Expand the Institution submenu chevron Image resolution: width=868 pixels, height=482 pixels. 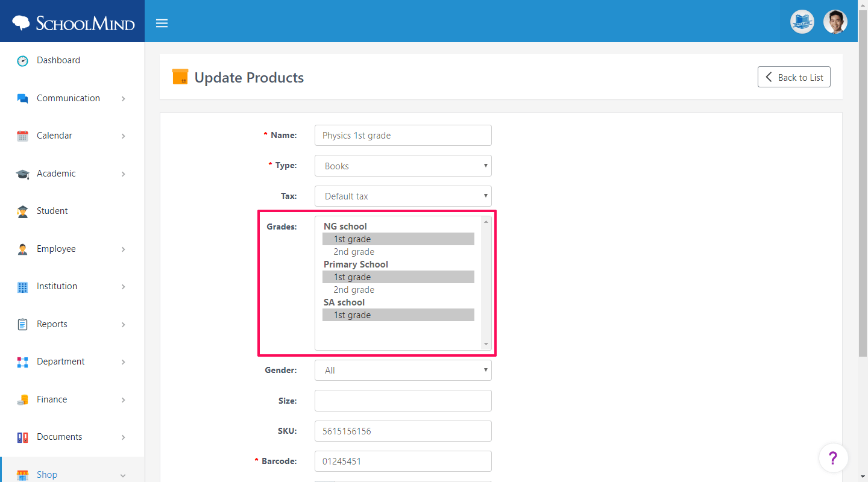(123, 287)
